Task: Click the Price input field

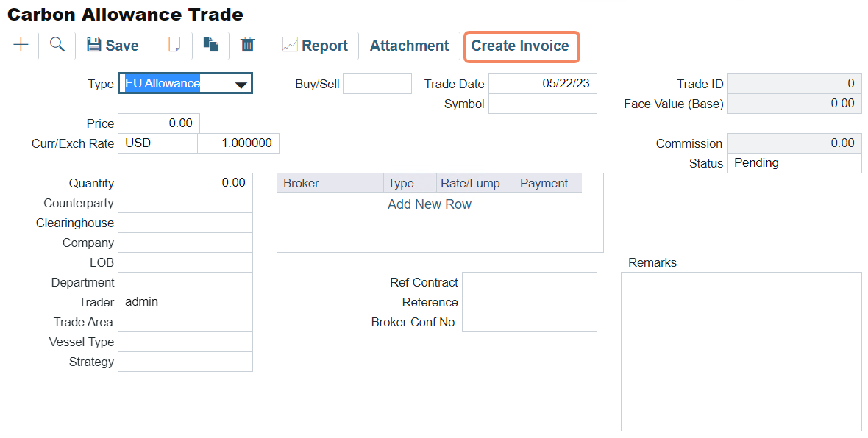Action: (159, 123)
